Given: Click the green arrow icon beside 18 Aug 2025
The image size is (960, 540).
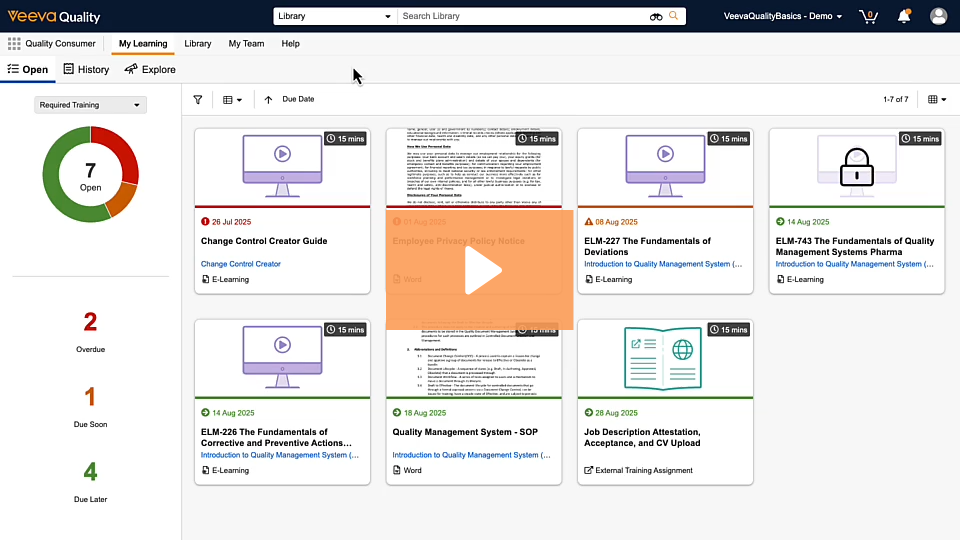Looking at the screenshot, I should (x=397, y=413).
